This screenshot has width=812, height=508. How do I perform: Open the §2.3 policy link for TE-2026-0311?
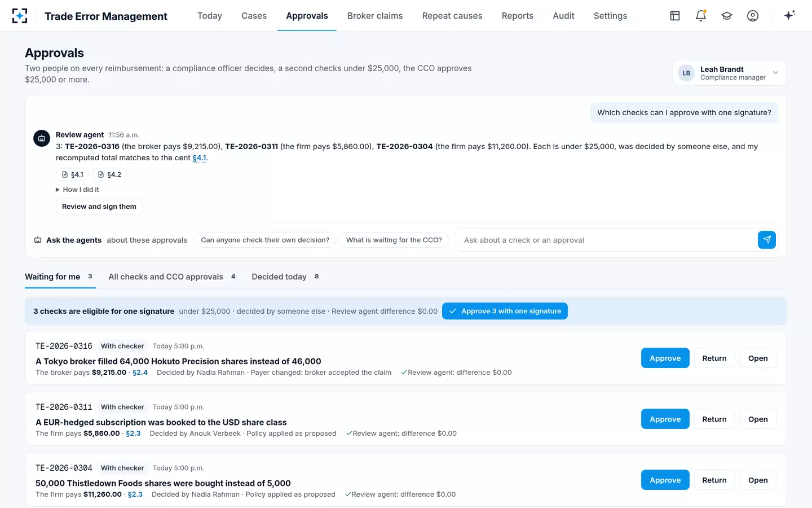click(133, 433)
